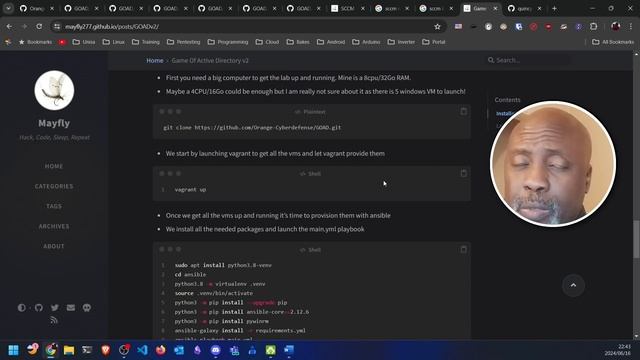Open the Twitter icon in sidebar

click(x=55, y=308)
